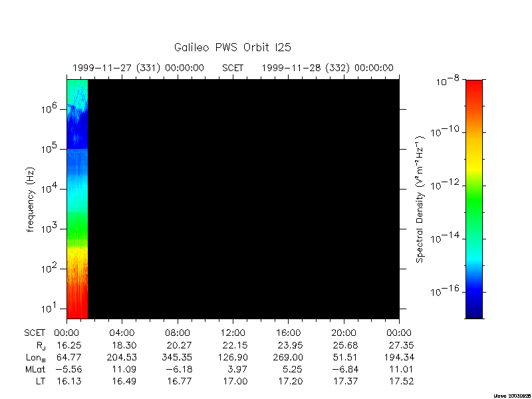The image size is (532, 399).
Task: Click the MLat value -6.18
Action: click(x=178, y=369)
